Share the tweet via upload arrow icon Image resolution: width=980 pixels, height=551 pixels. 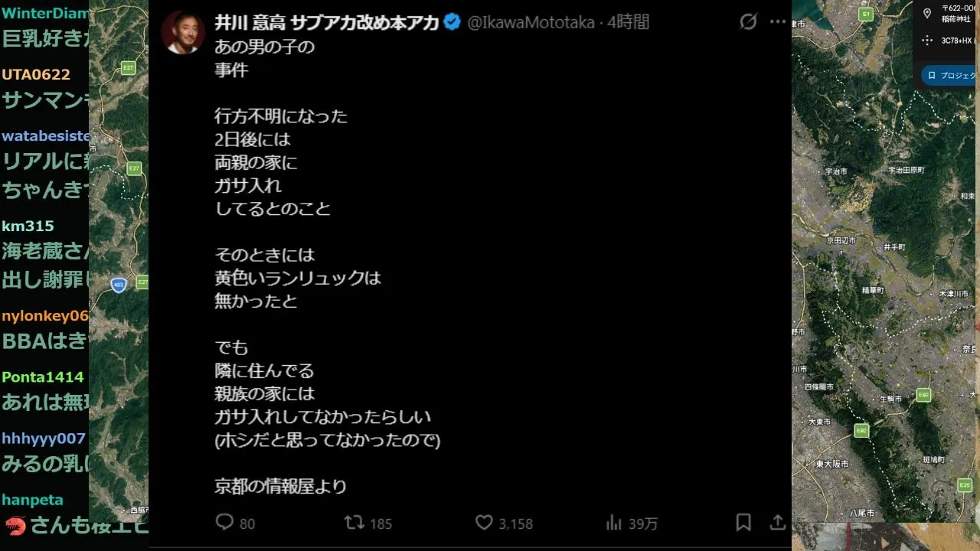(x=778, y=522)
